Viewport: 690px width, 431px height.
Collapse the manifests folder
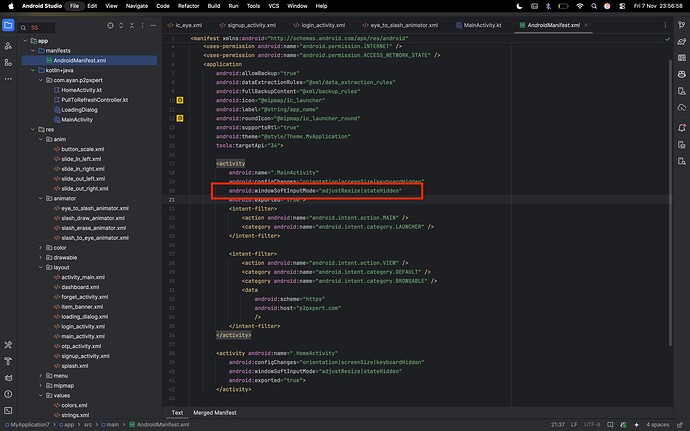point(33,51)
